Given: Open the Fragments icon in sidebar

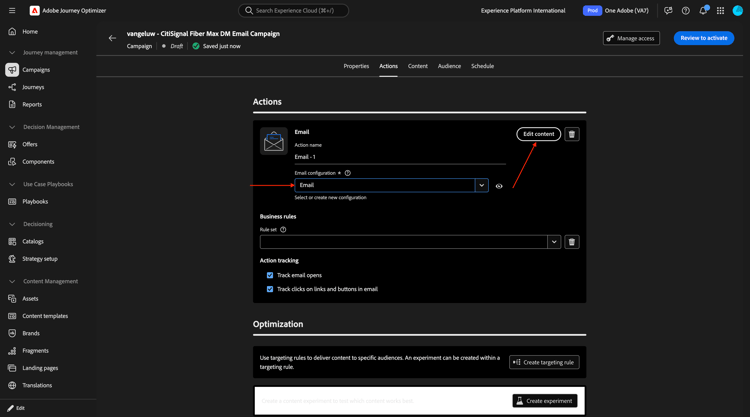Looking at the screenshot, I should (12, 351).
